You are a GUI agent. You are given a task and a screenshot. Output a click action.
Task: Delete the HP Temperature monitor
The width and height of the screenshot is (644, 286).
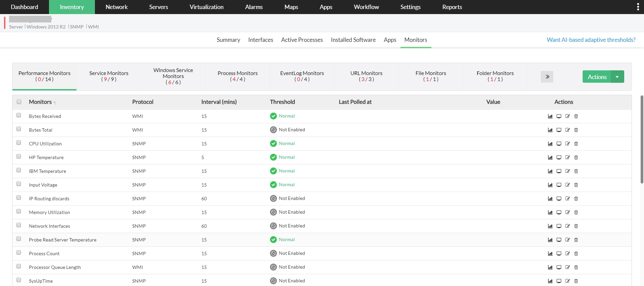[576, 157]
